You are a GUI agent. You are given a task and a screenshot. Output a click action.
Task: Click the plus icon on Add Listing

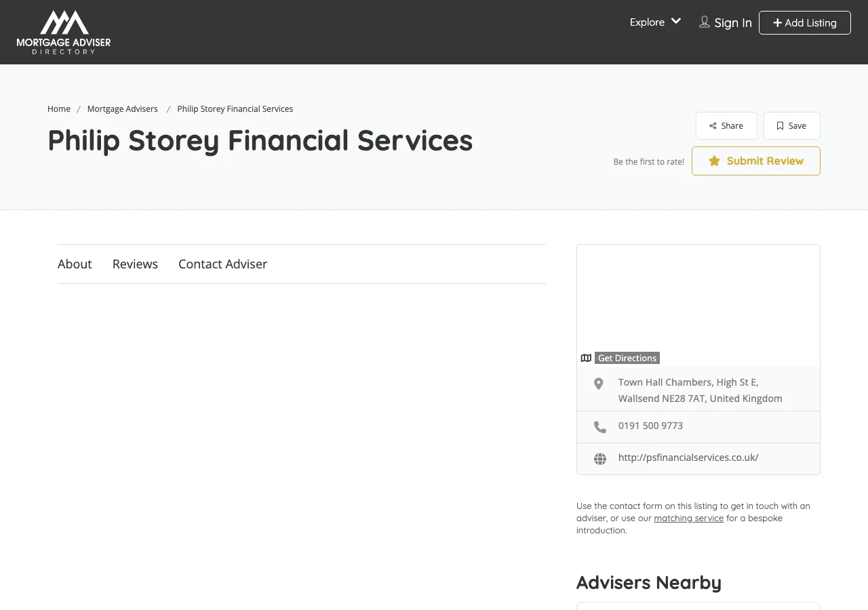pos(778,22)
